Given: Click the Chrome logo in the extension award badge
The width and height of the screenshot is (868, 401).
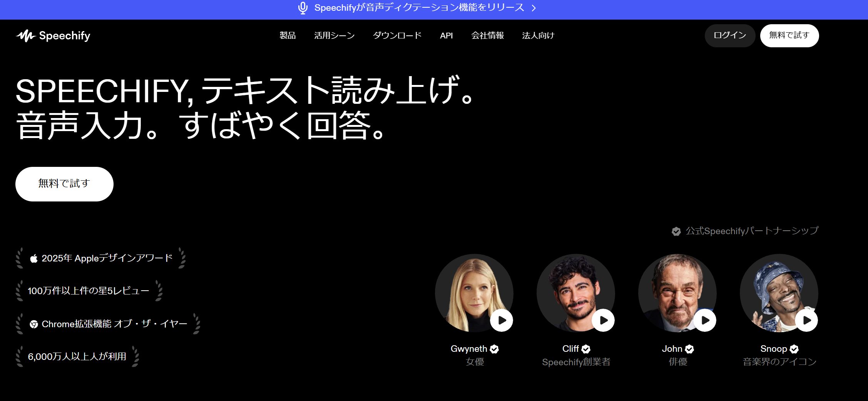Looking at the screenshot, I should pyautogui.click(x=34, y=324).
